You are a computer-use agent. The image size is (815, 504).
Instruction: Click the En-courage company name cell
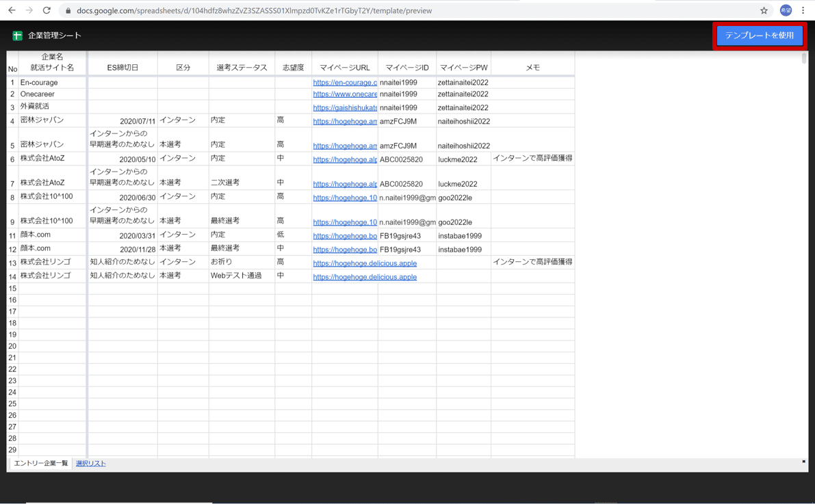(52, 82)
